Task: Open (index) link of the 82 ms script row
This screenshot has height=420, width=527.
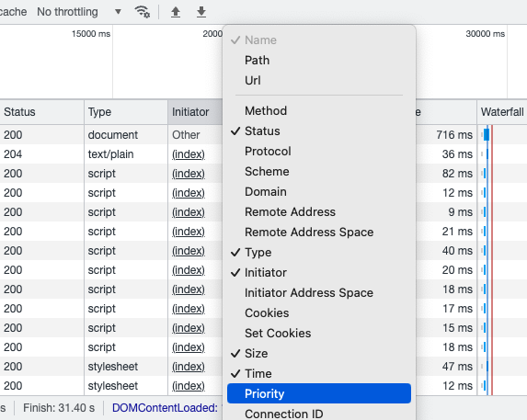Action: 189,174
